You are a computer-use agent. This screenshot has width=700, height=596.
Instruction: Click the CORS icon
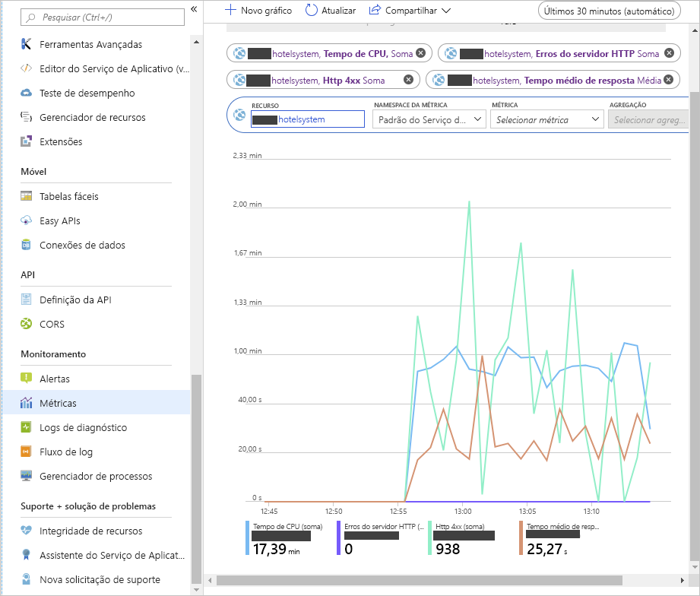pyautogui.click(x=27, y=324)
